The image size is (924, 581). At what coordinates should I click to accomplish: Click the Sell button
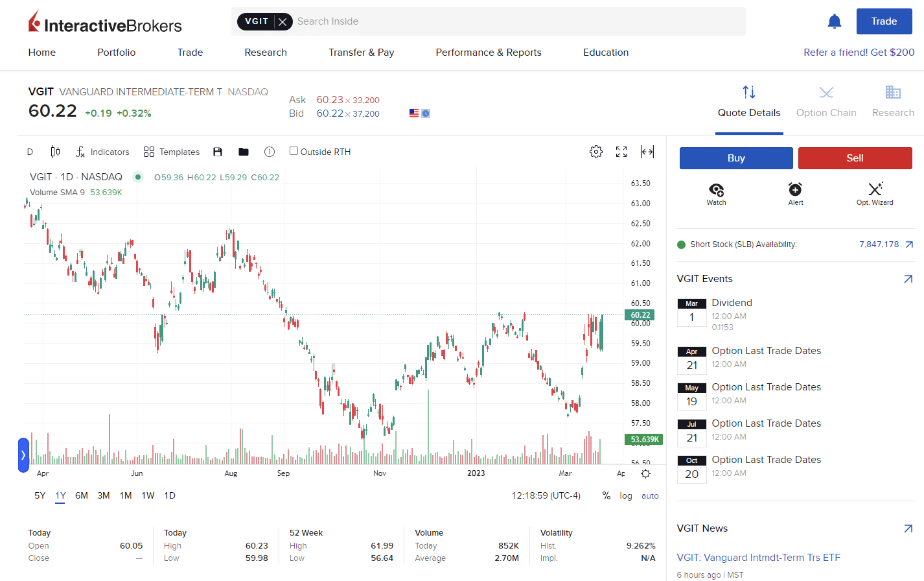point(855,158)
